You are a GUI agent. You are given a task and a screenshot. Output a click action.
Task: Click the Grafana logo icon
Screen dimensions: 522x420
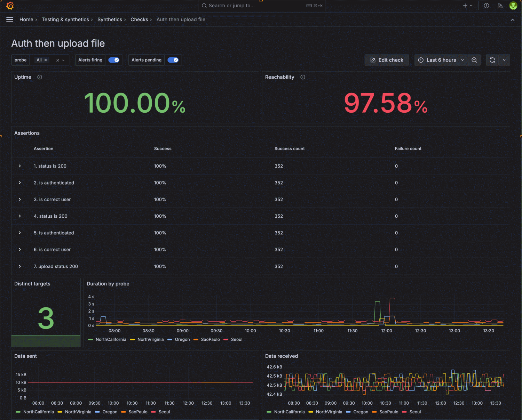tap(9, 6)
